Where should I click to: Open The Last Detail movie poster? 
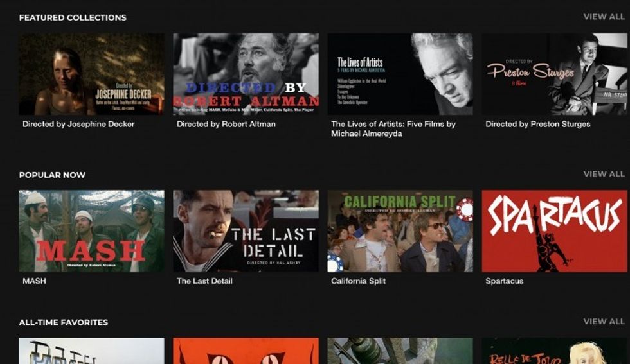(x=246, y=231)
